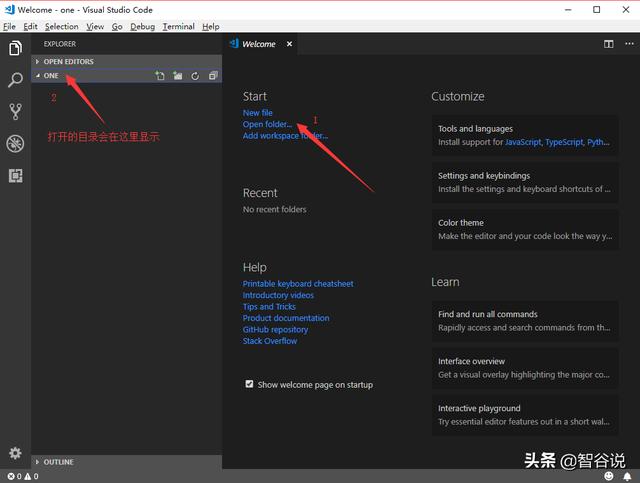Close the Welcome tab
640x483 pixels.
tap(289, 44)
